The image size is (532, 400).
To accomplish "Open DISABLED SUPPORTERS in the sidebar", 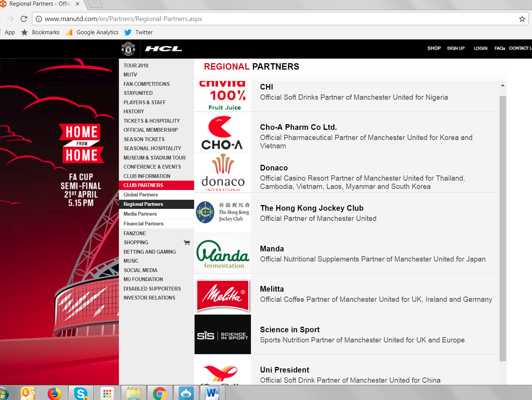I will pyautogui.click(x=152, y=289).
